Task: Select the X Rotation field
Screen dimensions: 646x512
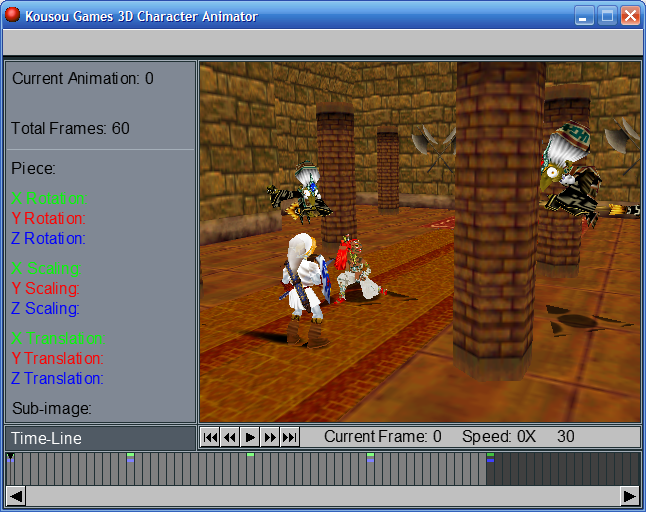Action: (x=49, y=199)
